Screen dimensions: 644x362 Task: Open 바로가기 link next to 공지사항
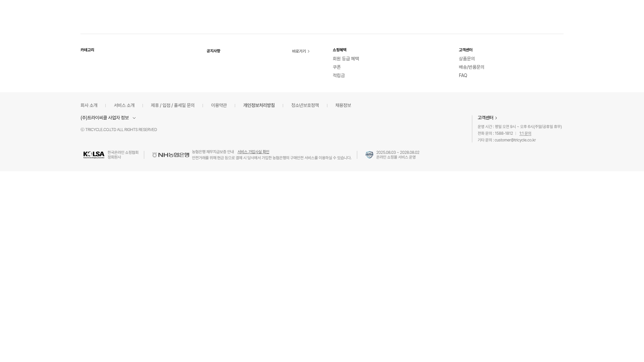301,51
